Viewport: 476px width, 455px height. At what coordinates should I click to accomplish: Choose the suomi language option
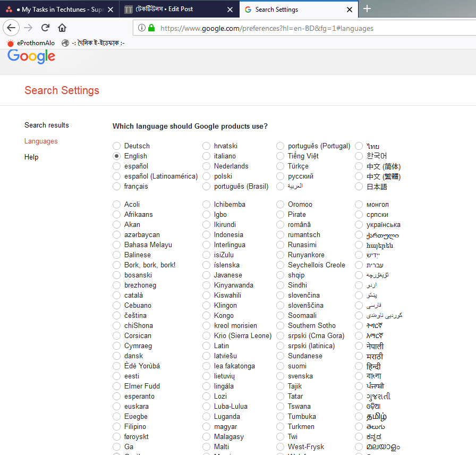pos(280,366)
